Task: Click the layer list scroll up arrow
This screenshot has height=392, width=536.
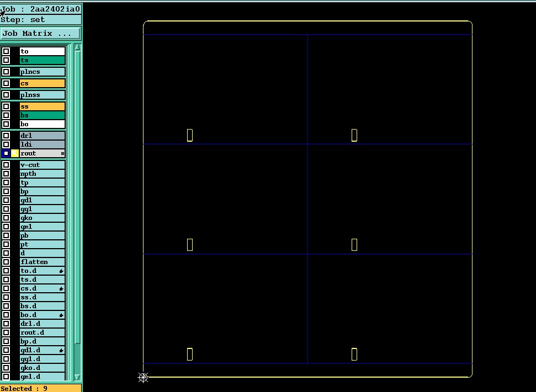Action: pyautogui.click(x=78, y=48)
